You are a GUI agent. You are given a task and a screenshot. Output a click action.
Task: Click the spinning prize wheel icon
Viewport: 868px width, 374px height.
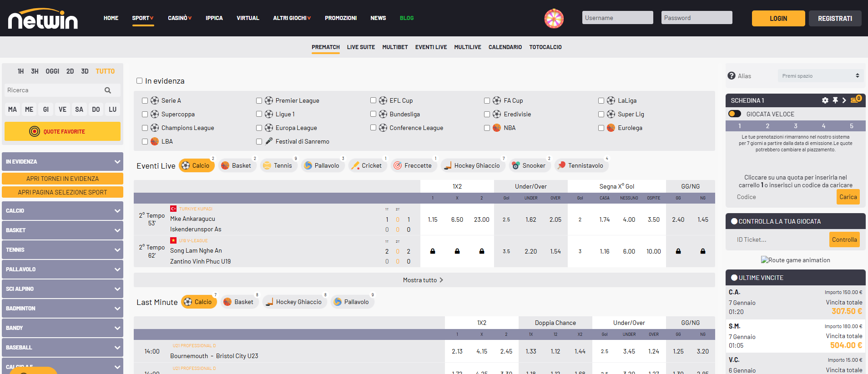tap(554, 19)
